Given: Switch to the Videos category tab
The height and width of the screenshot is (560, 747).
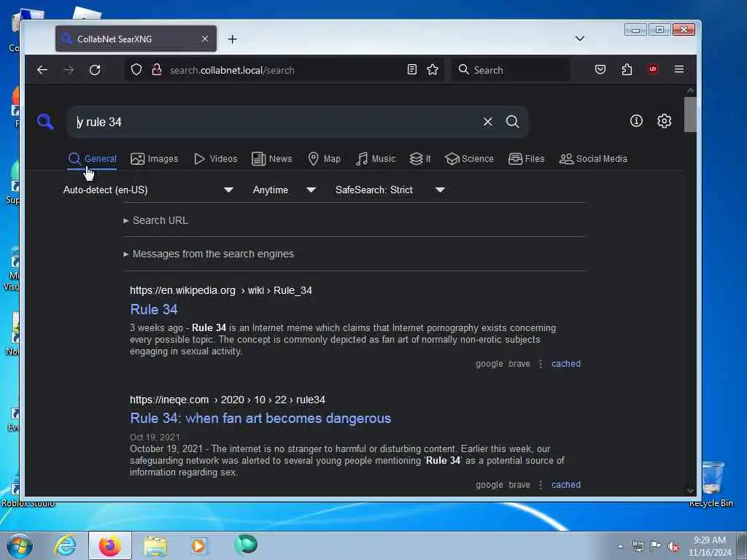Looking at the screenshot, I should click(x=215, y=159).
